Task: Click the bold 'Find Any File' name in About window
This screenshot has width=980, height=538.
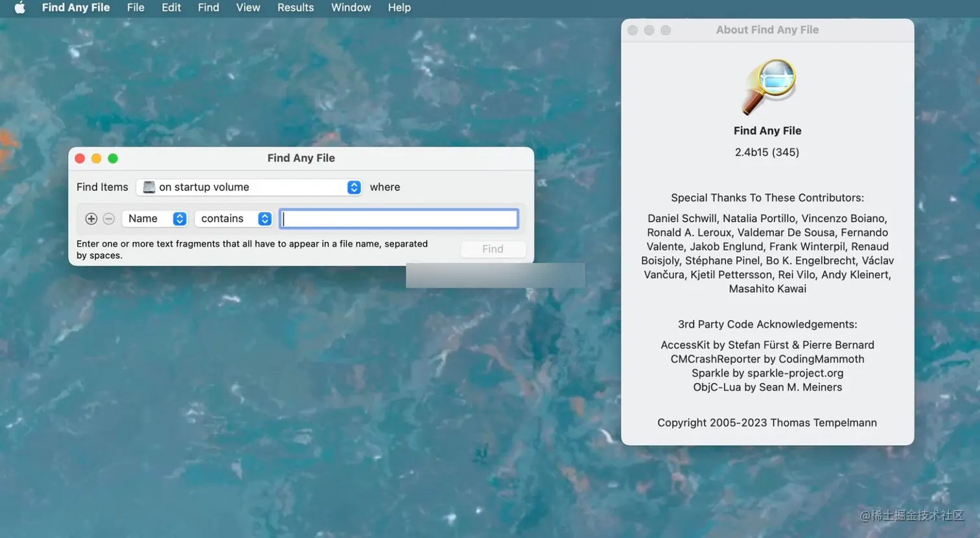Action: [767, 131]
